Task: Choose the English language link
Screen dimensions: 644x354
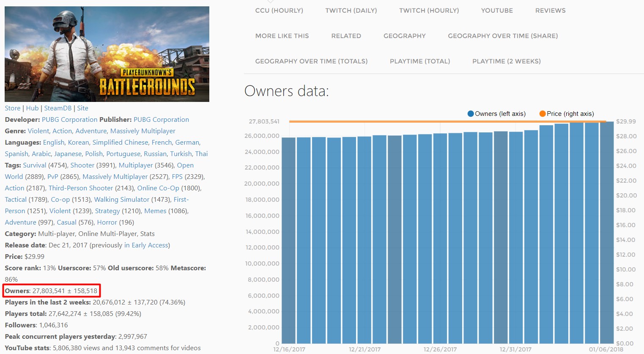Action: click(x=54, y=143)
